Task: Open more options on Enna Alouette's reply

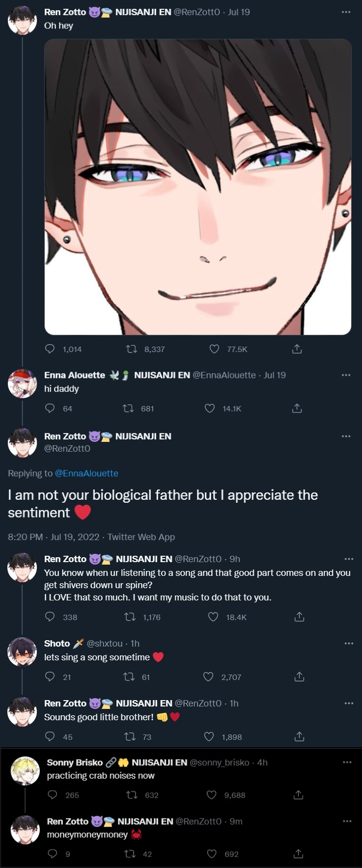Action: tap(346, 375)
